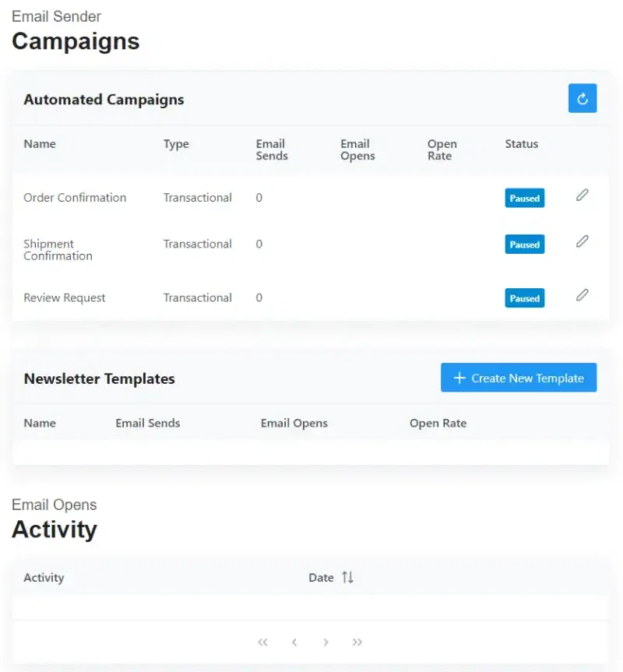The image size is (623, 672).
Task: Create a new newsletter template
Action: (519, 378)
